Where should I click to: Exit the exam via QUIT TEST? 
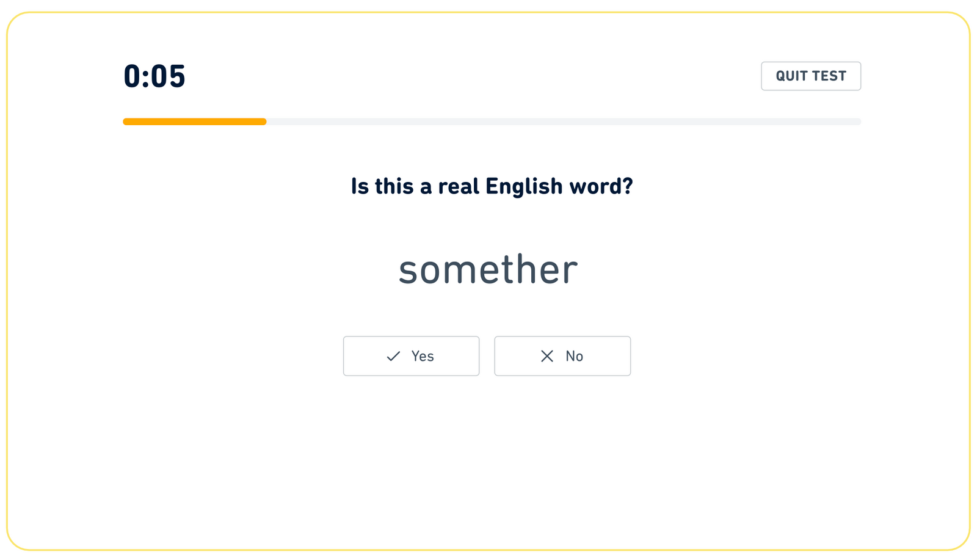[810, 76]
